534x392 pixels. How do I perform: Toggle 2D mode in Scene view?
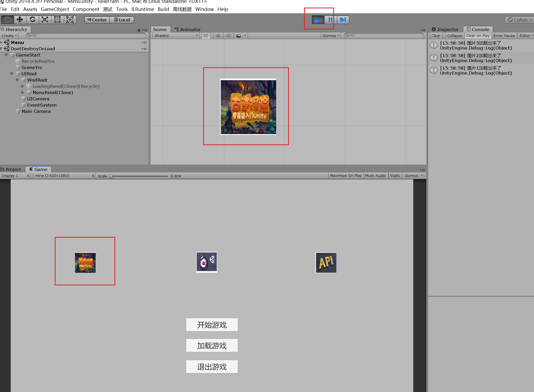click(x=206, y=36)
